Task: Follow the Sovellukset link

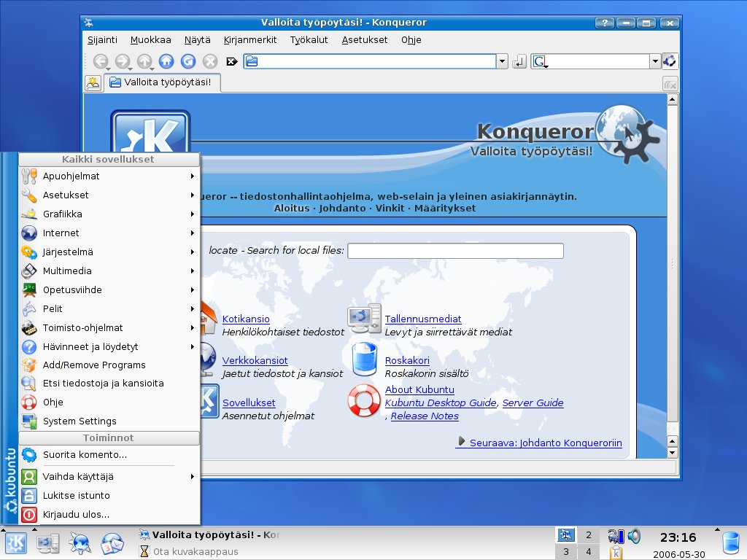Action: click(249, 402)
